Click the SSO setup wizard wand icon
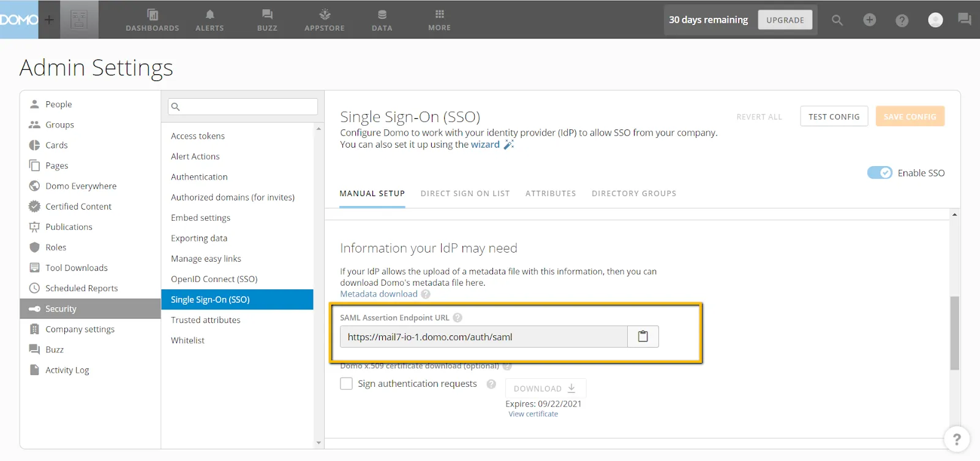This screenshot has width=980, height=461. point(508,145)
